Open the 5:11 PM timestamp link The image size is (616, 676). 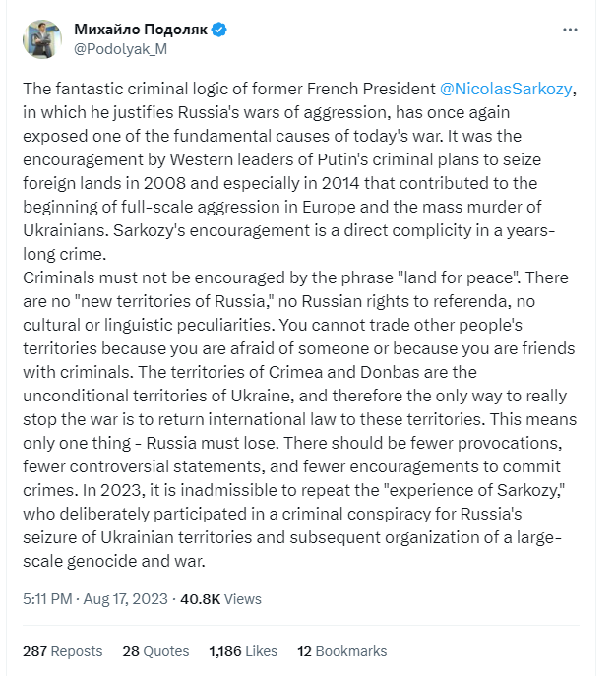[x=47, y=599]
